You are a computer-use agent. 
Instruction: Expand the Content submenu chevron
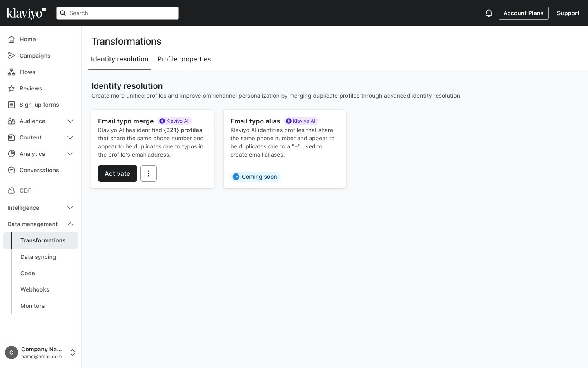[70, 137]
